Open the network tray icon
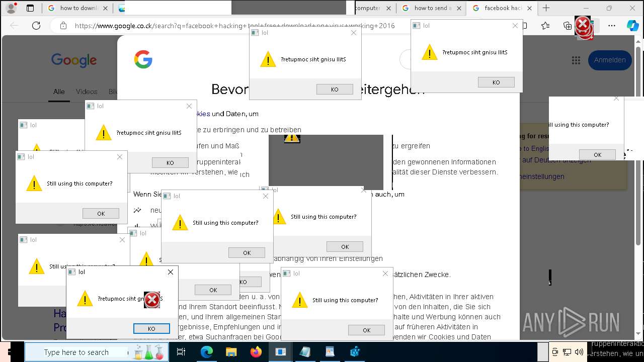 point(567,352)
